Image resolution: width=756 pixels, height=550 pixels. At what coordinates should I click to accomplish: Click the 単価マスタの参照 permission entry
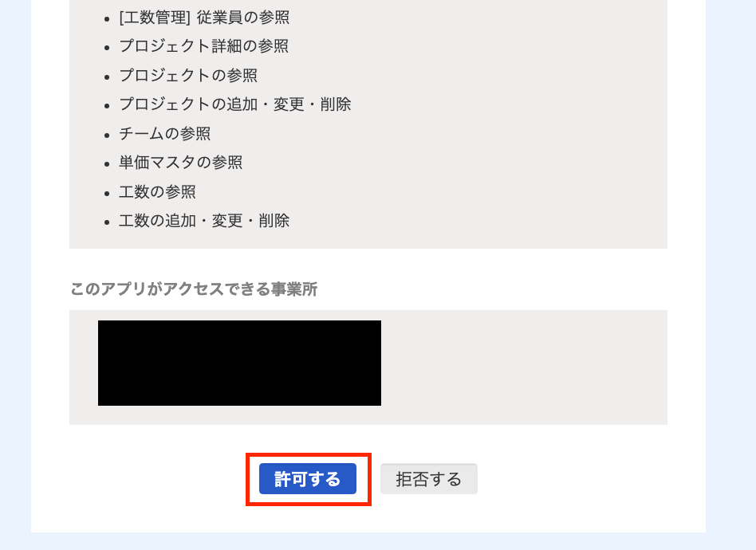click(181, 163)
